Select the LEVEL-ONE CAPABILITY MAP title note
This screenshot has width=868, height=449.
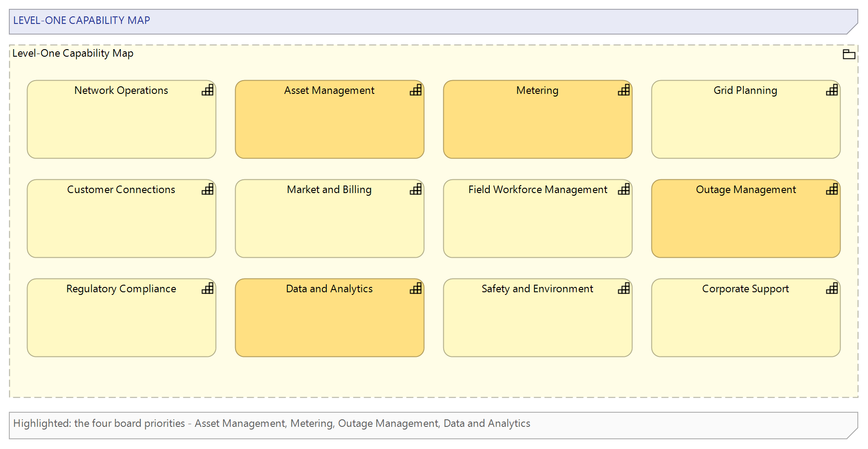tap(434, 22)
